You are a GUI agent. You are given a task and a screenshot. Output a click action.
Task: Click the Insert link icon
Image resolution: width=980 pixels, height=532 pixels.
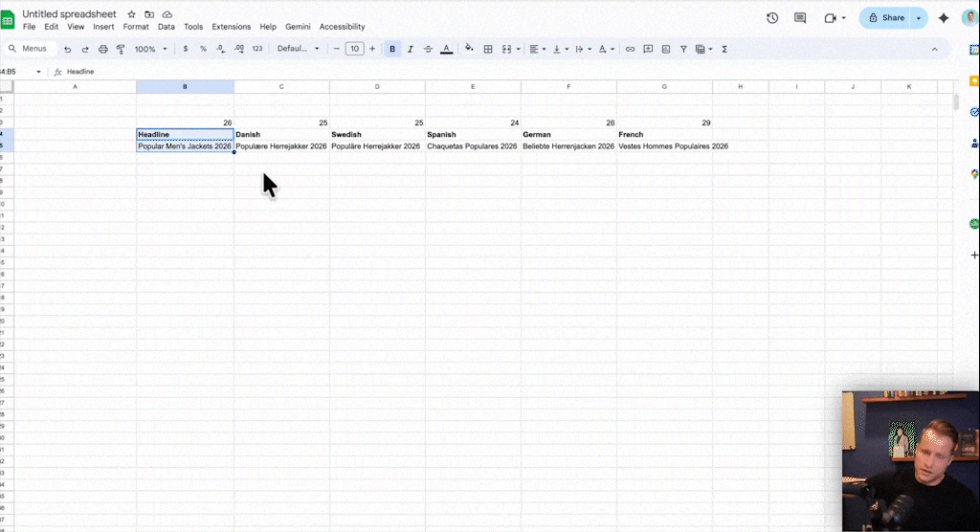coord(630,49)
